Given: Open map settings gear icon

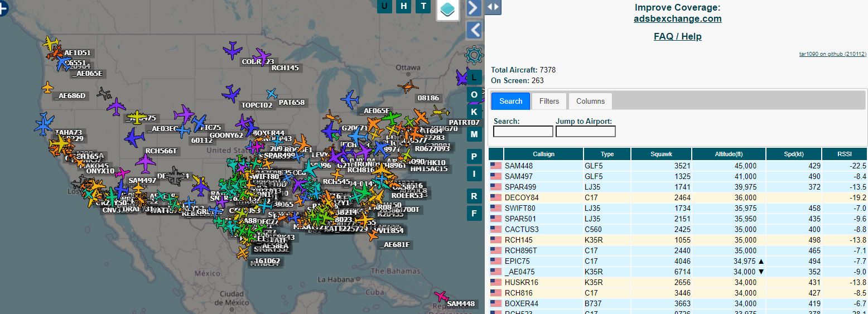Looking at the screenshot, I should pyautogui.click(x=474, y=55).
